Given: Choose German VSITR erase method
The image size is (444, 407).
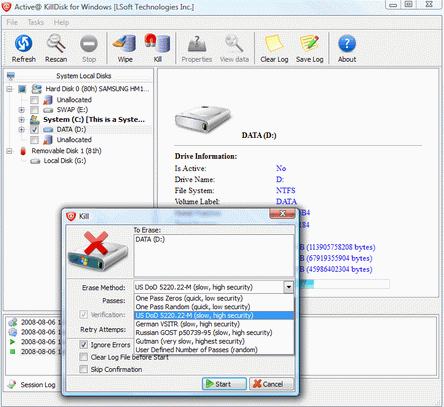Looking at the screenshot, I should pyautogui.click(x=214, y=324).
